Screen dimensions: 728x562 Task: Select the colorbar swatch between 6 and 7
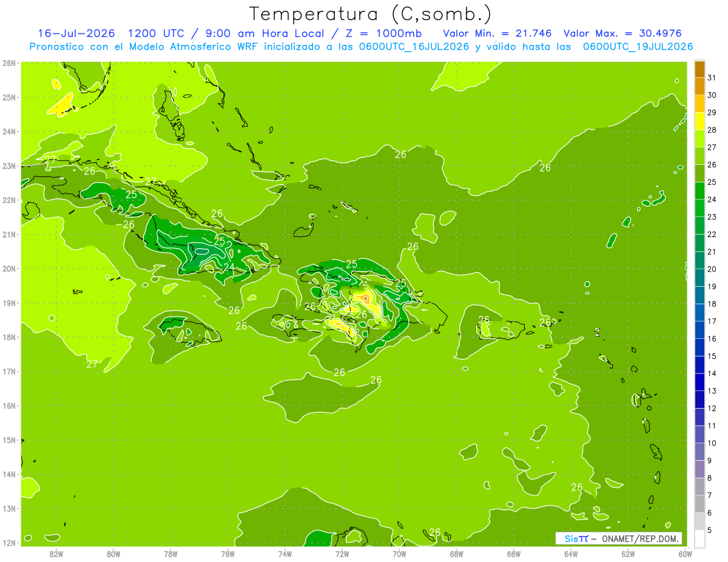tap(699, 504)
